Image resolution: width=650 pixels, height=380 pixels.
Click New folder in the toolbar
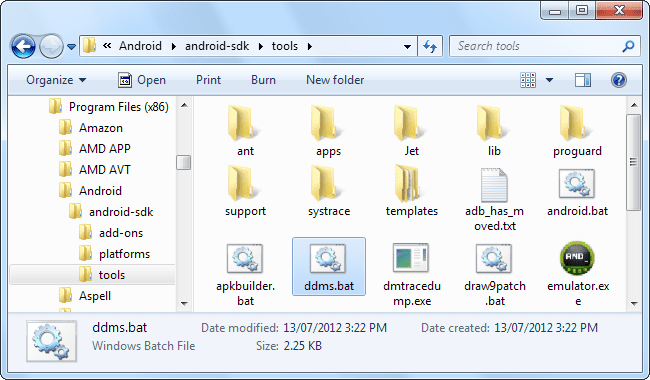[x=335, y=80]
